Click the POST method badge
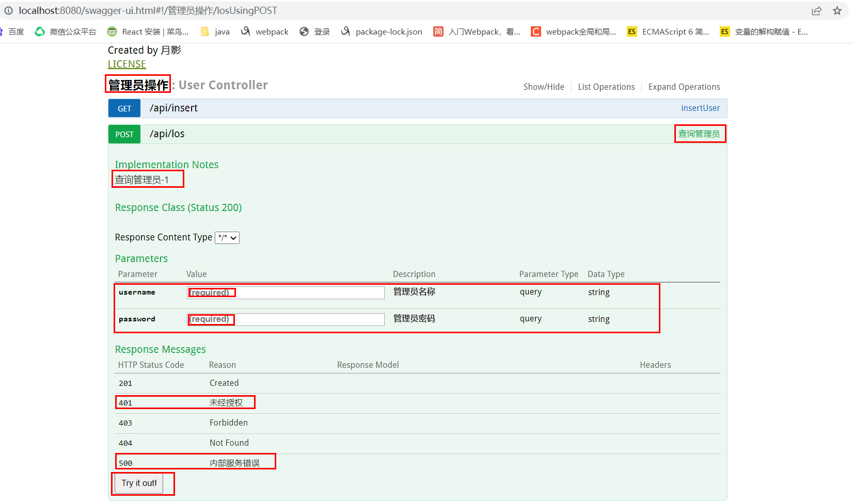The width and height of the screenshot is (853, 504). (124, 134)
